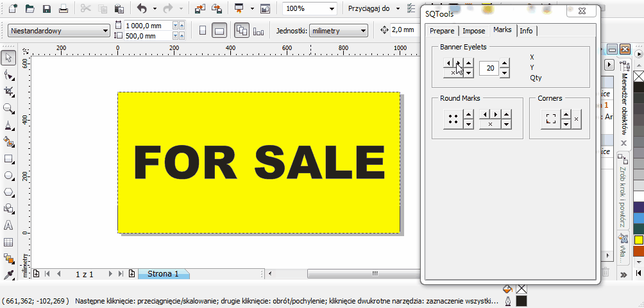Viewport: 644px width, 308px height.
Task: Create a new document from the toolbar
Action: (13, 8)
